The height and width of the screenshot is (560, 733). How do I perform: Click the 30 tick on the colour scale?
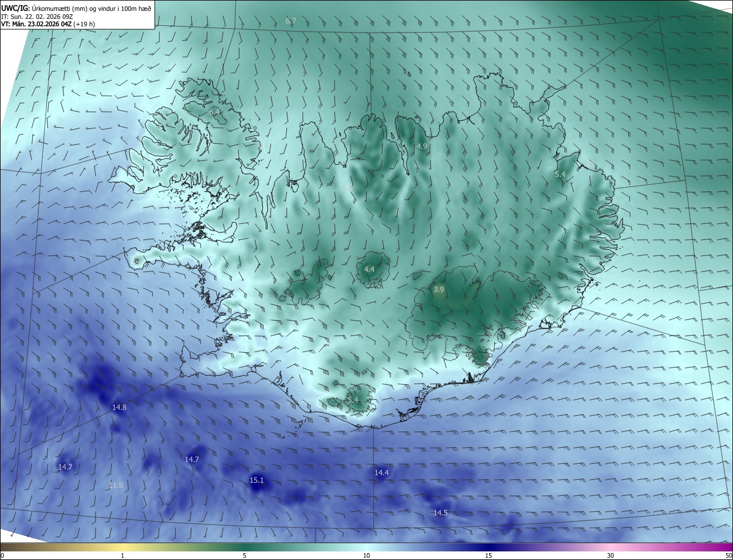coord(610,555)
